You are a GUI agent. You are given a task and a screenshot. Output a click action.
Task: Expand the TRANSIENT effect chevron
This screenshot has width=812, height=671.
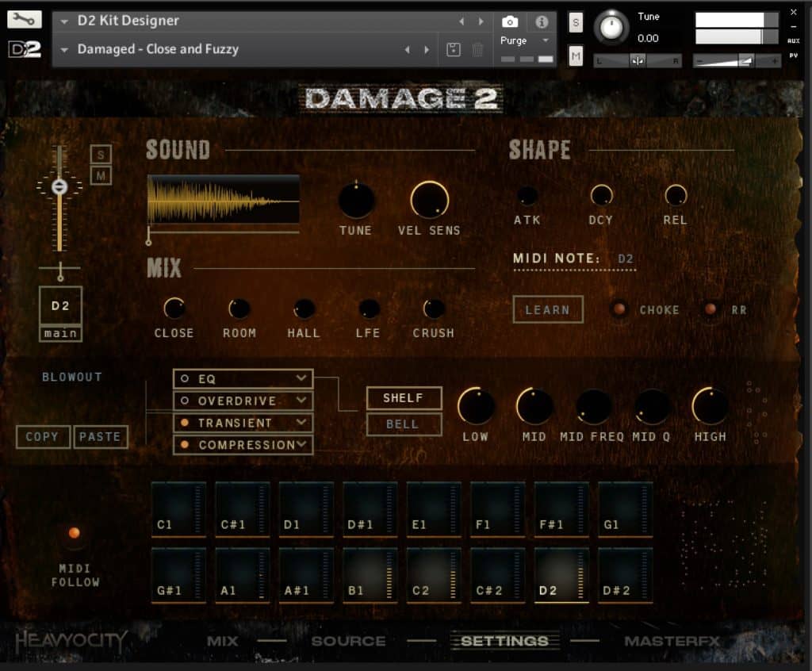301,422
